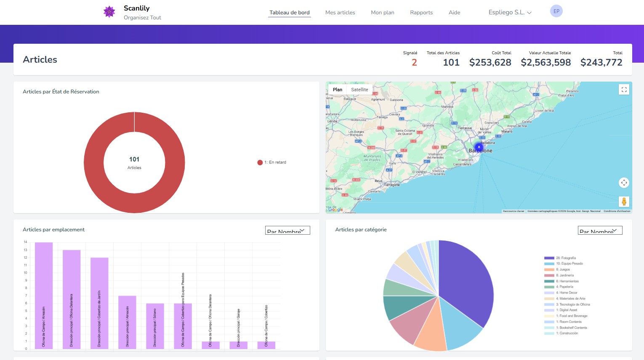Open the Aide menu item
The width and height of the screenshot is (644, 360).
point(455,13)
